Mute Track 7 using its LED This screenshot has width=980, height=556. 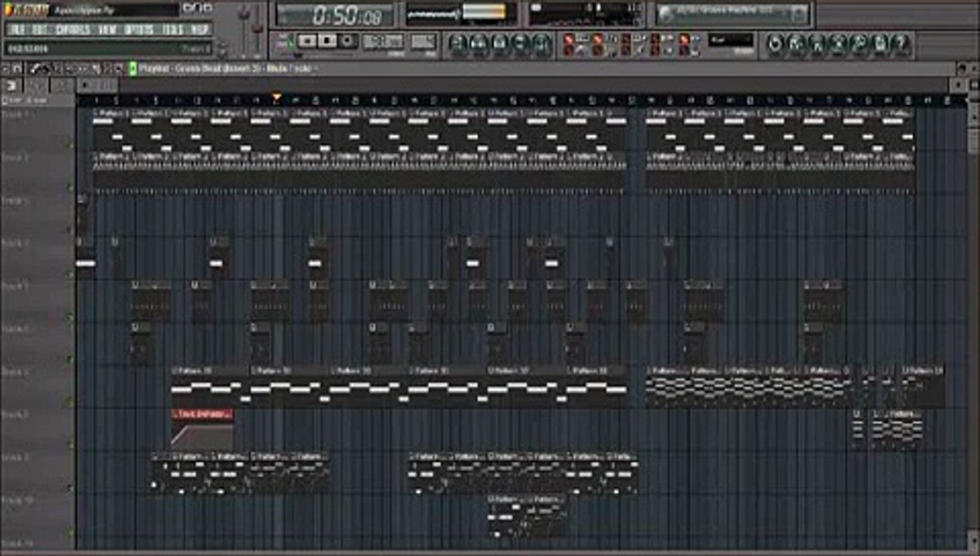pyautogui.click(x=70, y=402)
